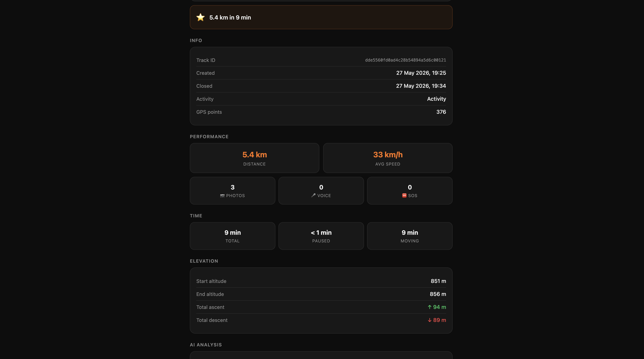644x359 pixels.
Task: Click the Start altitude value 851 m
Action: 438,281
